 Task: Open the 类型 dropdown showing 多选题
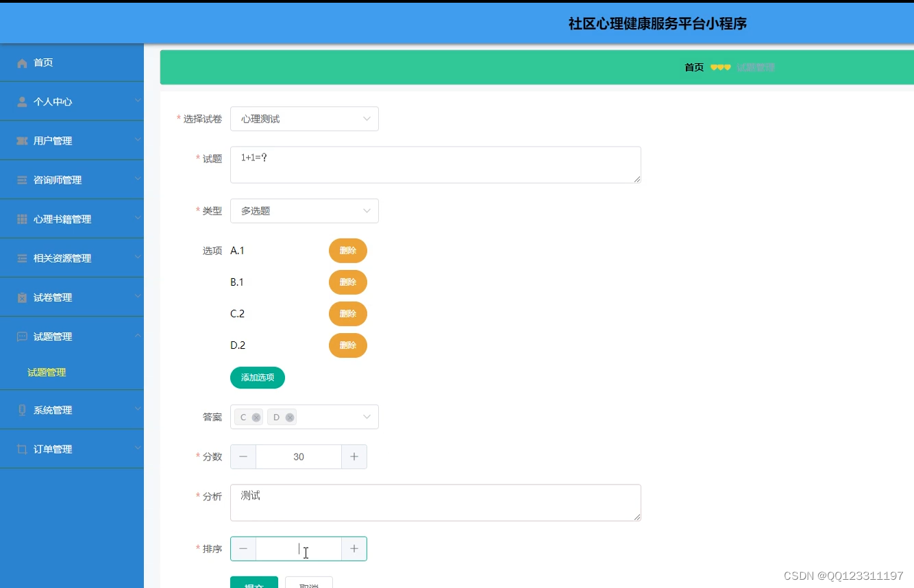(x=304, y=211)
